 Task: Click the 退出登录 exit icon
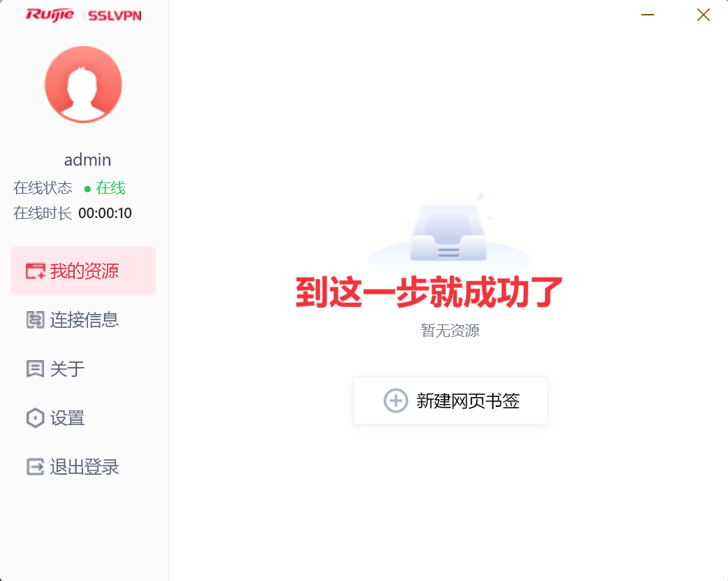click(x=36, y=466)
